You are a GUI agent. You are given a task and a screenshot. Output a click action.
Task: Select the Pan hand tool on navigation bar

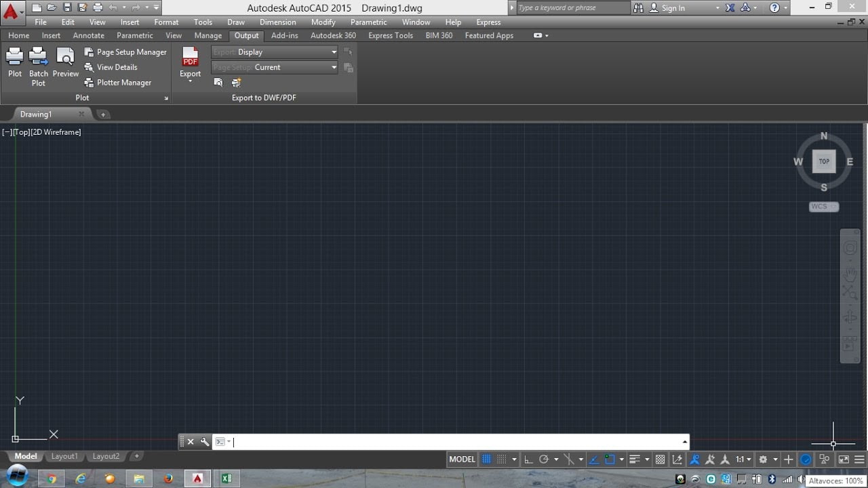pyautogui.click(x=850, y=274)
